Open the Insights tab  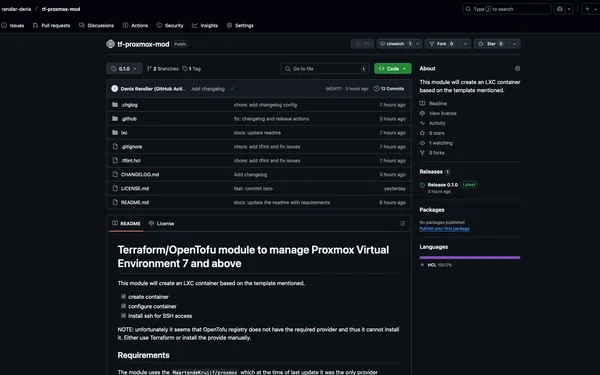tap(205, 26)
